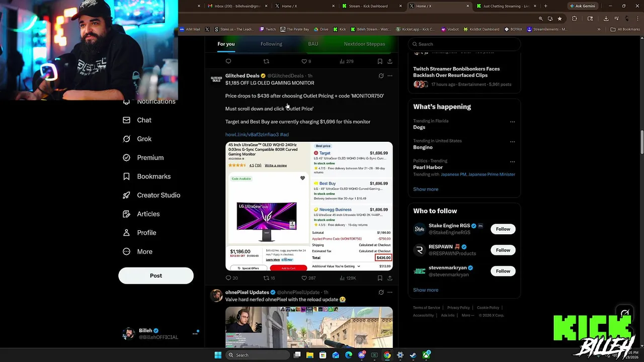Open three-dot menu on ohnePixel Updates tweet
644x362 pixels.
(390, 292)
